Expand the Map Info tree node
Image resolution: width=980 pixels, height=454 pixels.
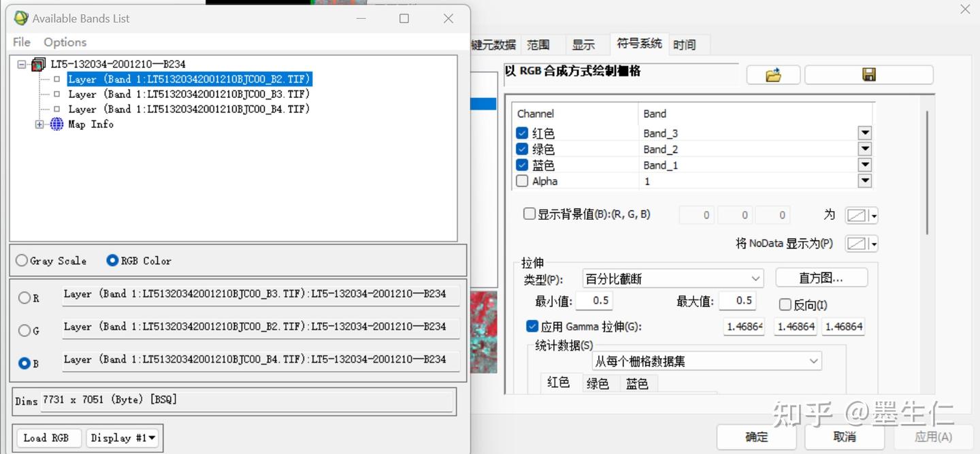39,124
